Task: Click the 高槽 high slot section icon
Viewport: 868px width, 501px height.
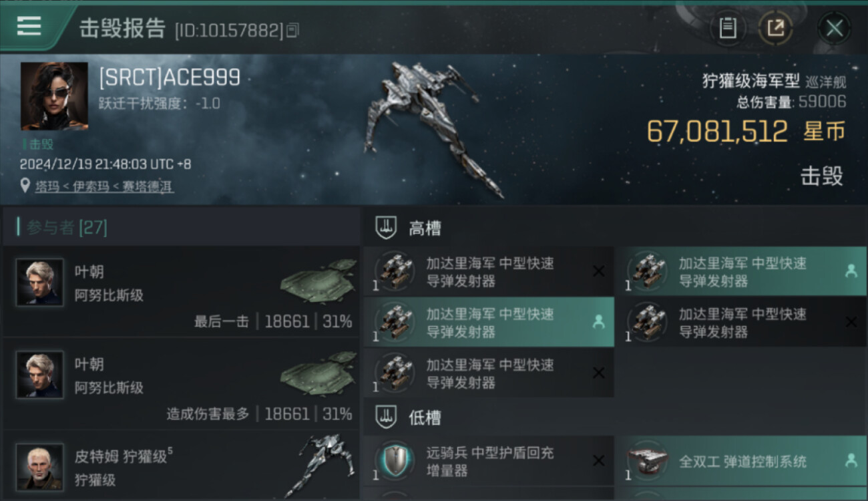Action: click(386, 228)
